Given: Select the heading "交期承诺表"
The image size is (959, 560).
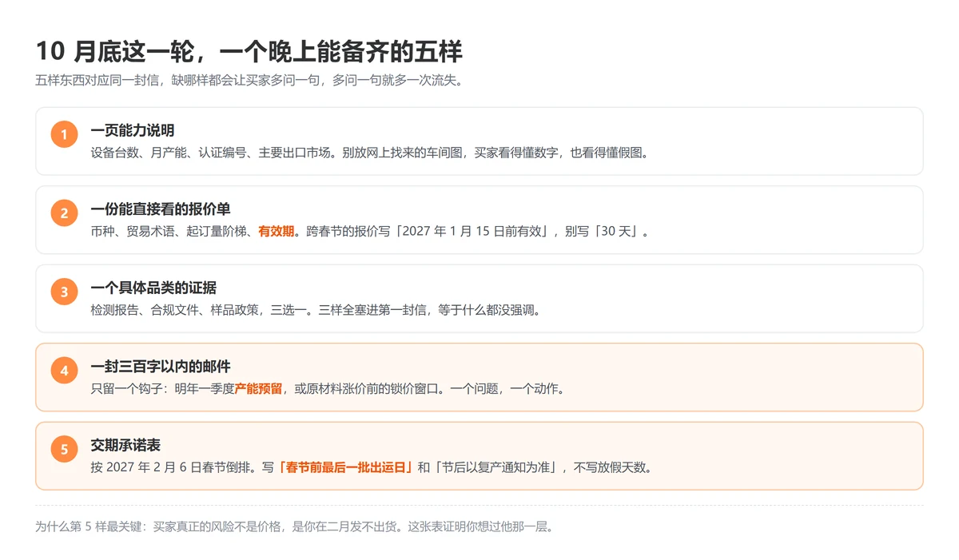Looking at the screenshot, I should point(125,444).
